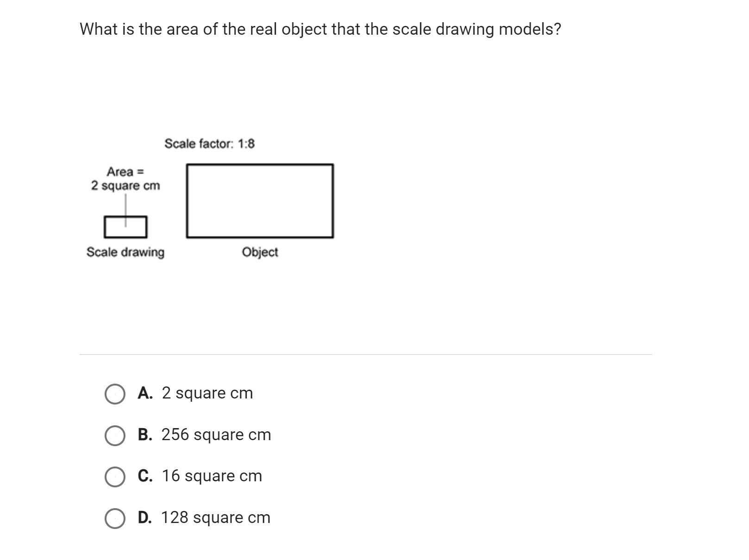The image size is (749, 560).
Task: Click the '128 square cm' answer text
Action: point(216,517)
